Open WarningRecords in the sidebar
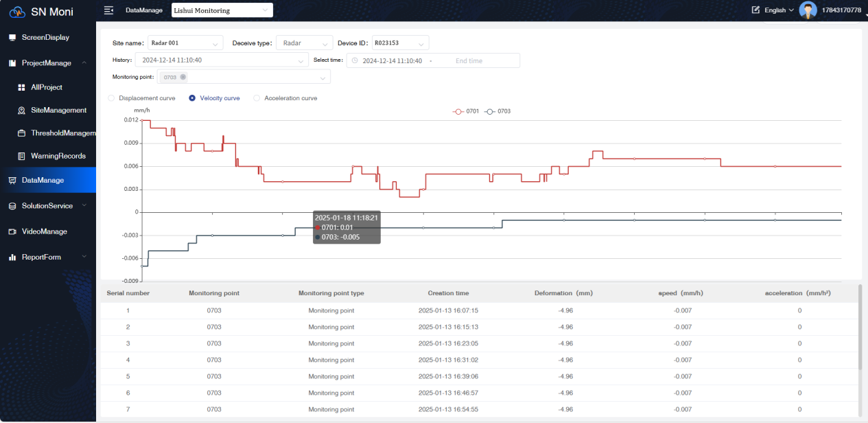868x423 pixels. pos(58,156)
